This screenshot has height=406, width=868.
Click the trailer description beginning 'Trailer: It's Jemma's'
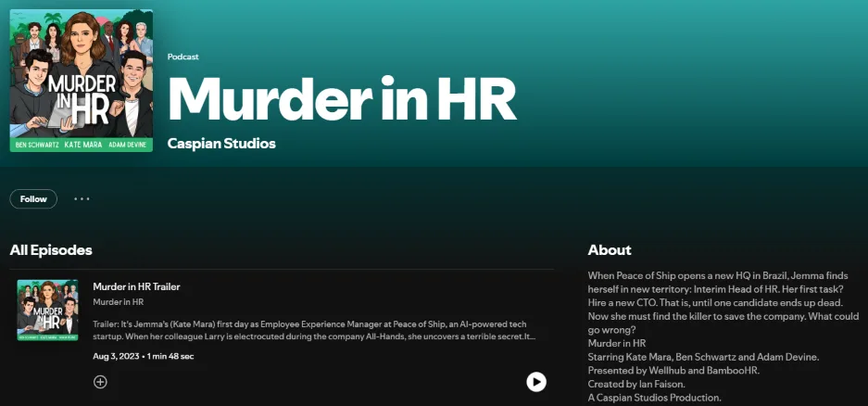point(314,330)
